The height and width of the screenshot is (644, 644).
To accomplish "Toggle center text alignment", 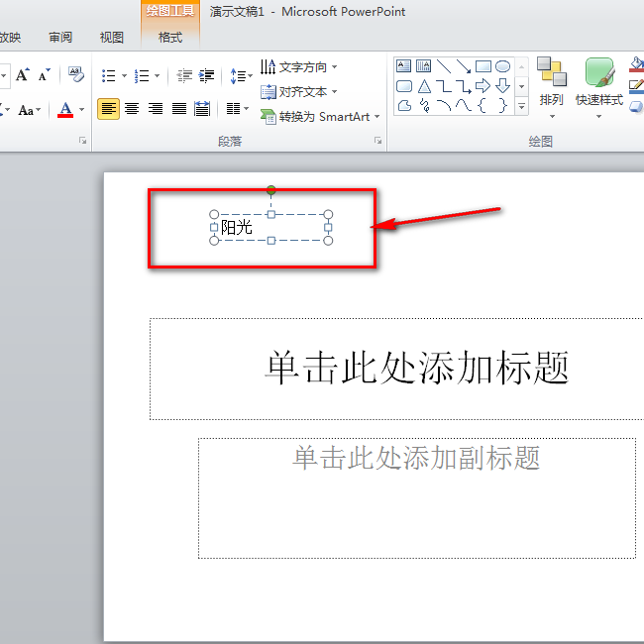I will tap(132, 109).
